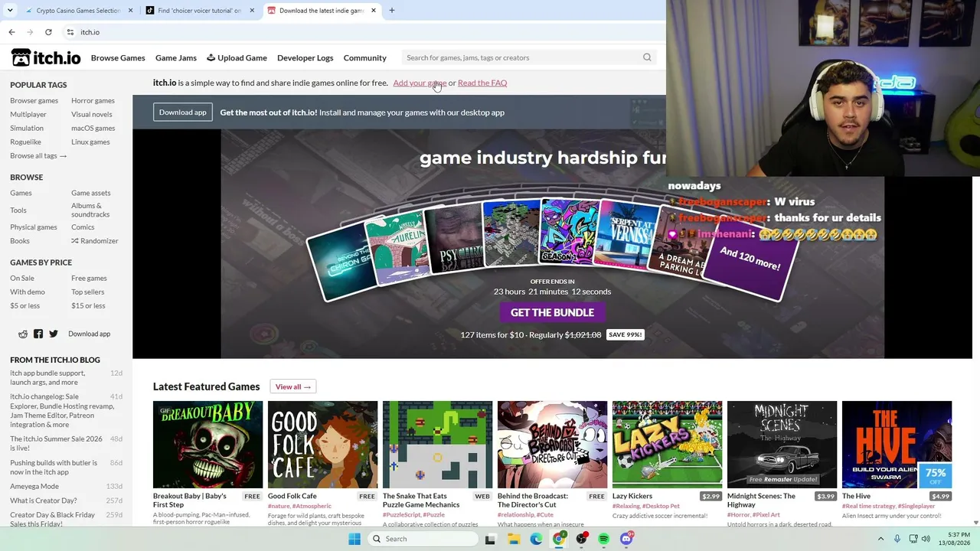Select the 'Download the latest indie games' tab
Viewport: 980px width, 551px height.
coord(321,11)
